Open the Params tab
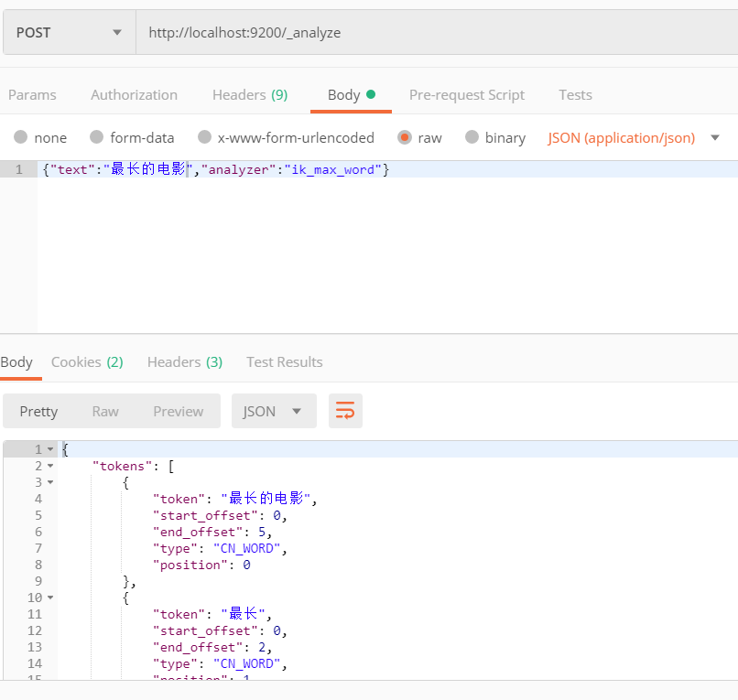This screenshot has width=738, height=700. click(x=32, y=95)
